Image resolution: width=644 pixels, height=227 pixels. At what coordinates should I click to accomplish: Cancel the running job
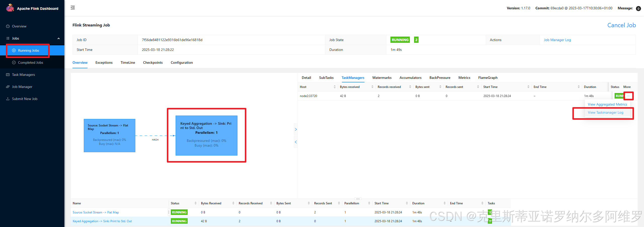tap(621, 25)
